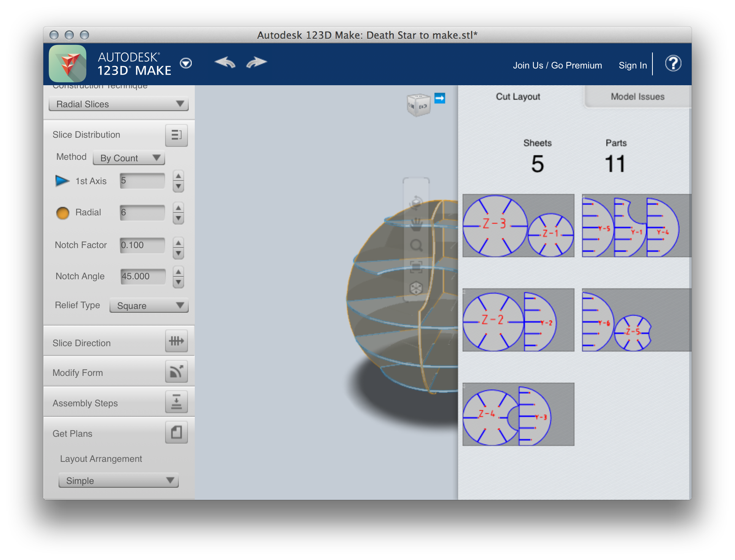Select the Cut Layout tab
The width and height of the screenshot is (735, 560).
click(x=518, y=97)
